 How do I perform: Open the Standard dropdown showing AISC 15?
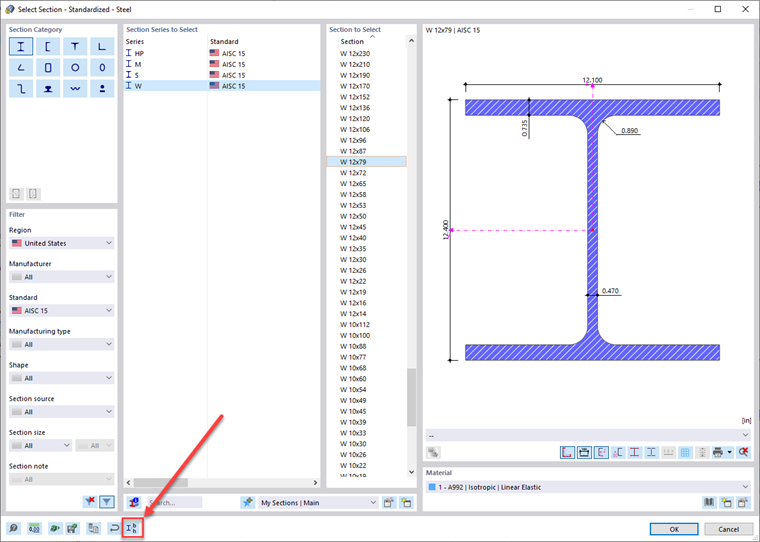pyautogui.click(x=62, y=310)
